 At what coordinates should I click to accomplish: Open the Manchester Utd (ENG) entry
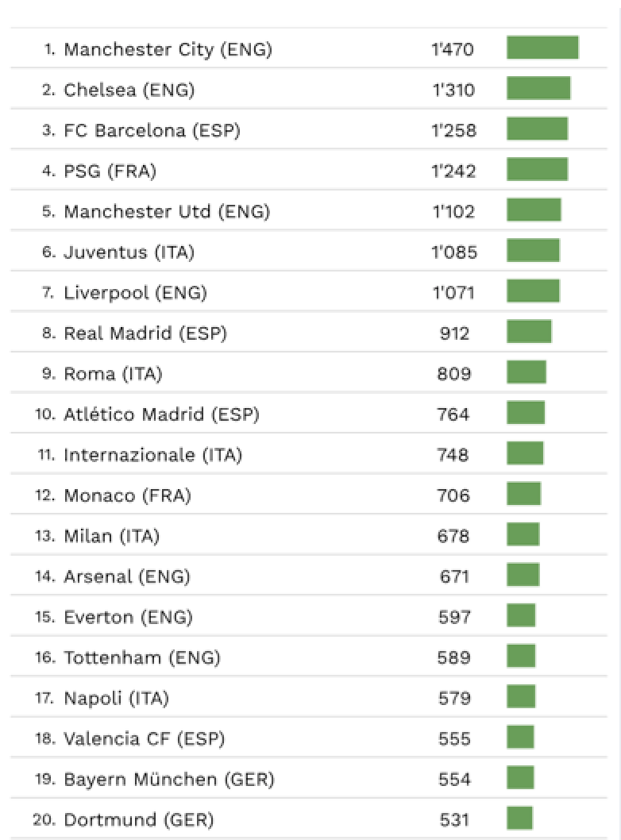[309, 210]
